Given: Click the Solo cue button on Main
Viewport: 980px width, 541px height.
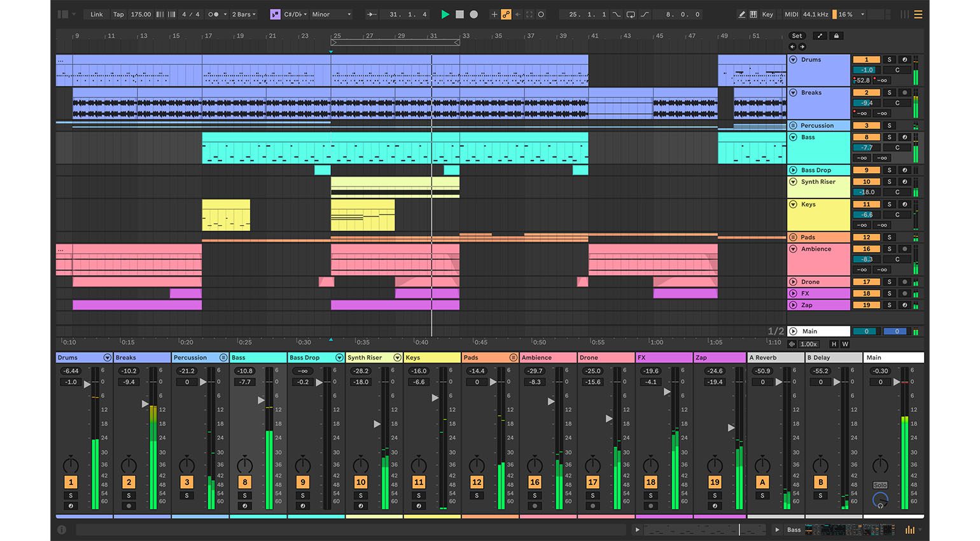Looking at the screenshot, I should pyautogui.click(x=880, y=485).
